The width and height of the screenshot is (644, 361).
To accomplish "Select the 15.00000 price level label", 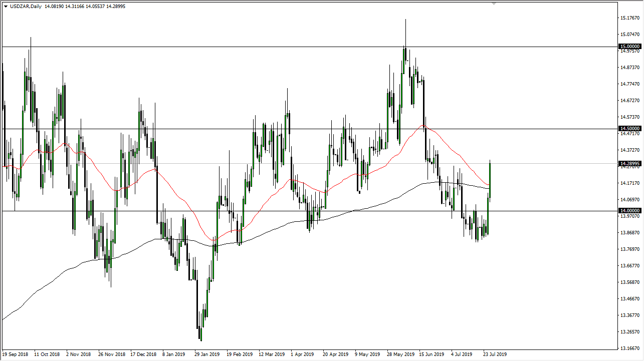I will click(x=630, y=47).
